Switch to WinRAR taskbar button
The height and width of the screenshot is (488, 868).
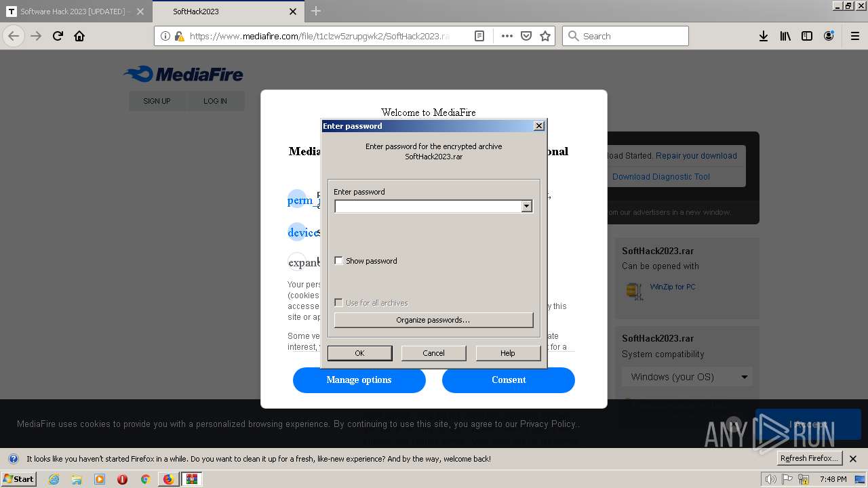(192, 479)
